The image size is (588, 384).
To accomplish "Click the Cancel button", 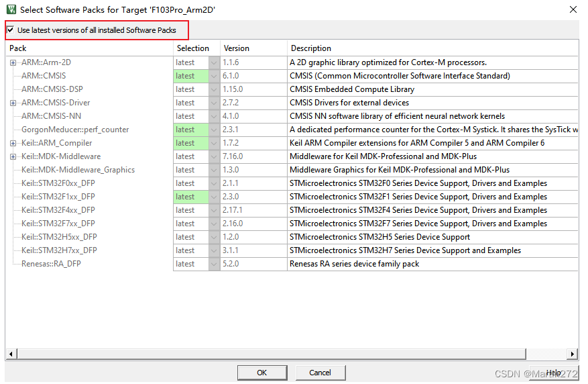I will pyautogui.click(x=320, y=373).
